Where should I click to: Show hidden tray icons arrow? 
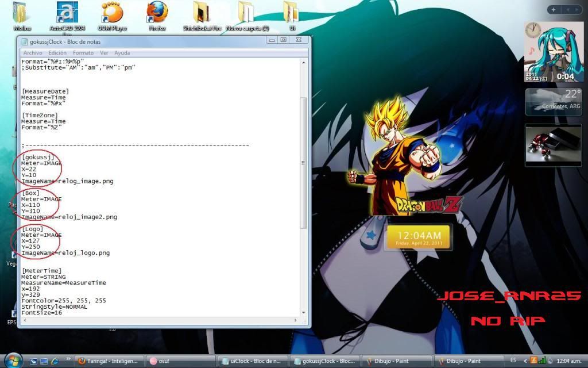tap(525, 361)
